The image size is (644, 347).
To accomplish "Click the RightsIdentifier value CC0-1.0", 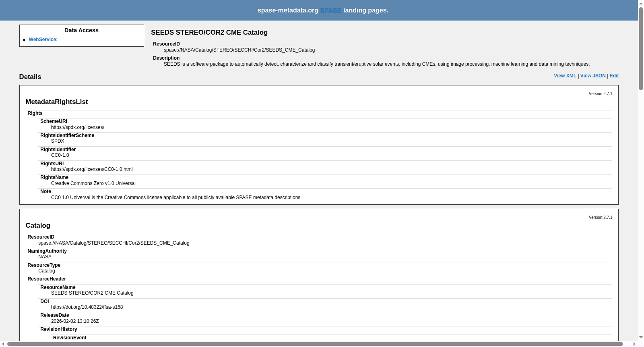I will pos(60,155).
